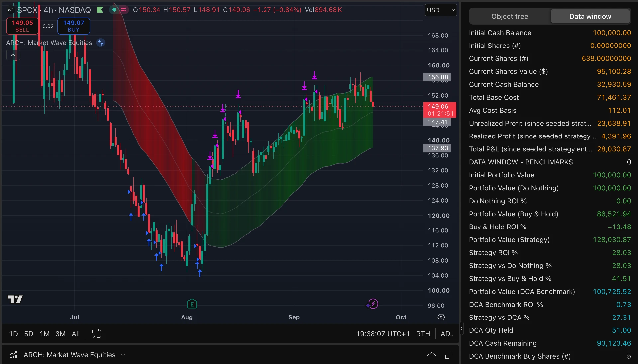The width and height of the screenshot is (638, 364).
Task: Click the TradingView logo on the chart
Action: click(x=15, y=299)
